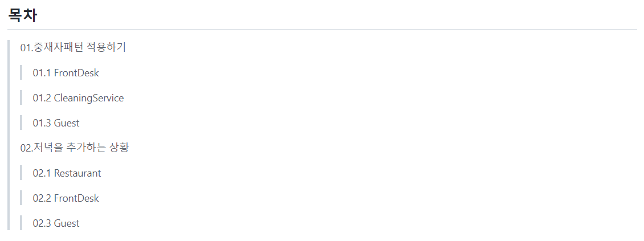Viewport: 644px width, 241px height.
Task: Navigate to the 02.1 Restaurant entry
Action: click(x=67, y=173)
